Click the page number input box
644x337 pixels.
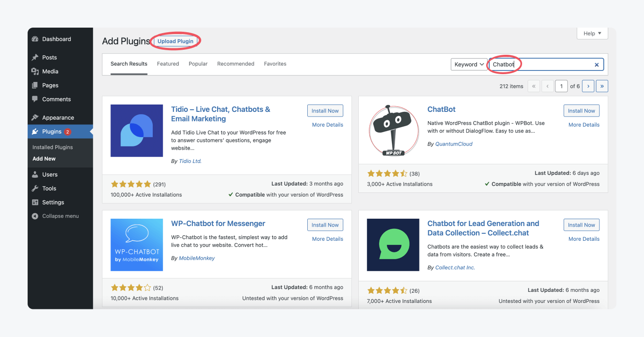pos(561,86)
